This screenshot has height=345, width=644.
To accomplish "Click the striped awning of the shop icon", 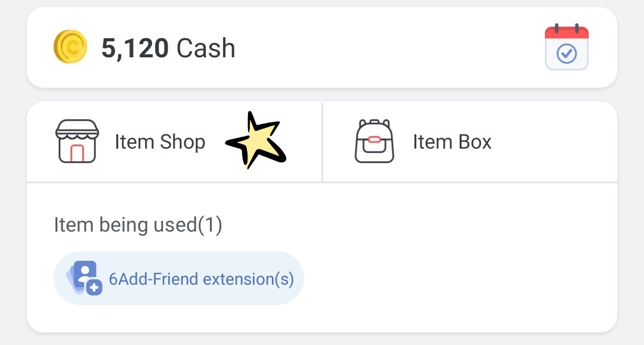I will [77, 129].
